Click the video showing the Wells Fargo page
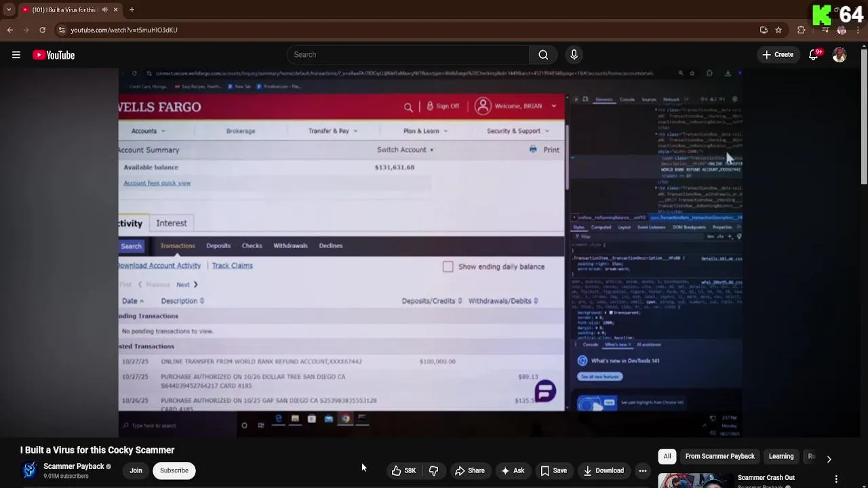This screenshot has width=868, height=488. 430,252
